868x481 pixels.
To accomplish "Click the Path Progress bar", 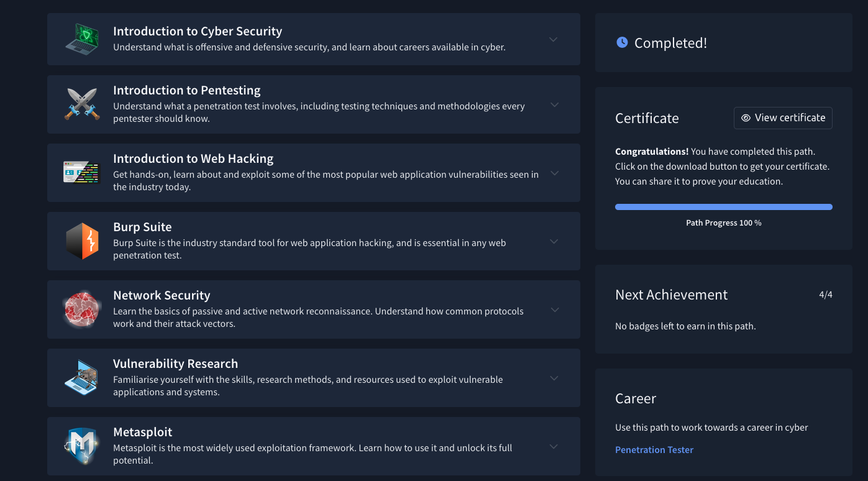I will click(x=723, y=207).
